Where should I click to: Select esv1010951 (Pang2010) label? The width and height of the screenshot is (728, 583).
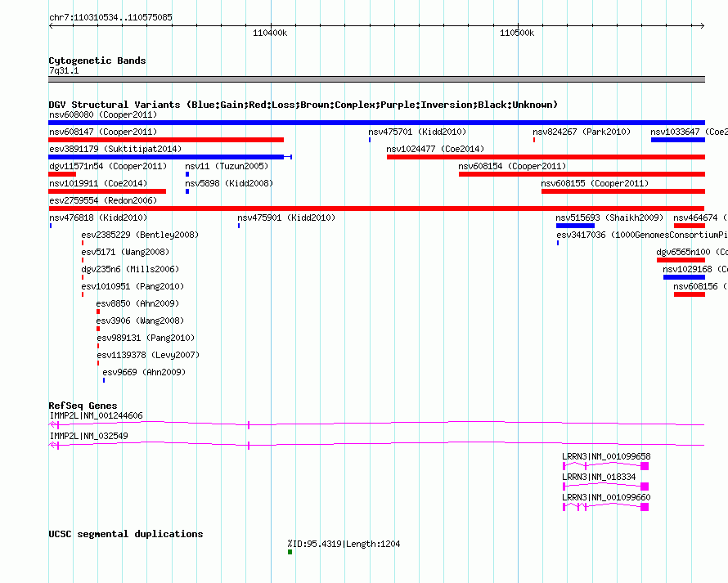tap(133, 286)
